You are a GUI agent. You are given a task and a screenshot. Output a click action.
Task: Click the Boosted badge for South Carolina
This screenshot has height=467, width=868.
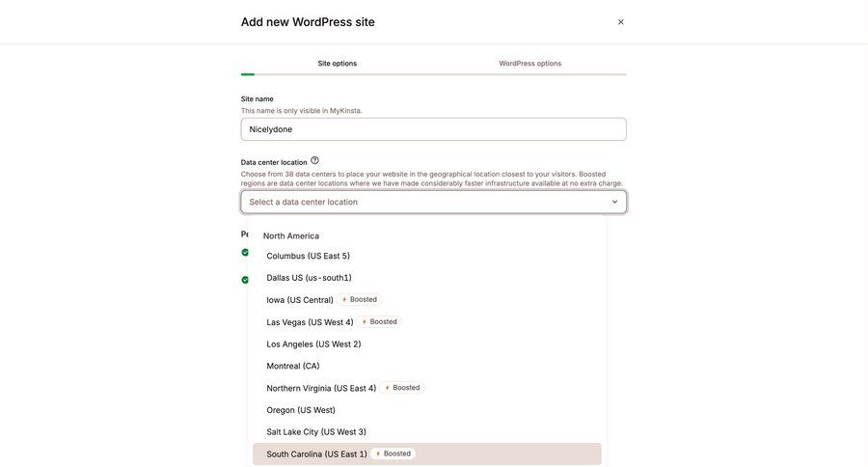pos(393,453)
